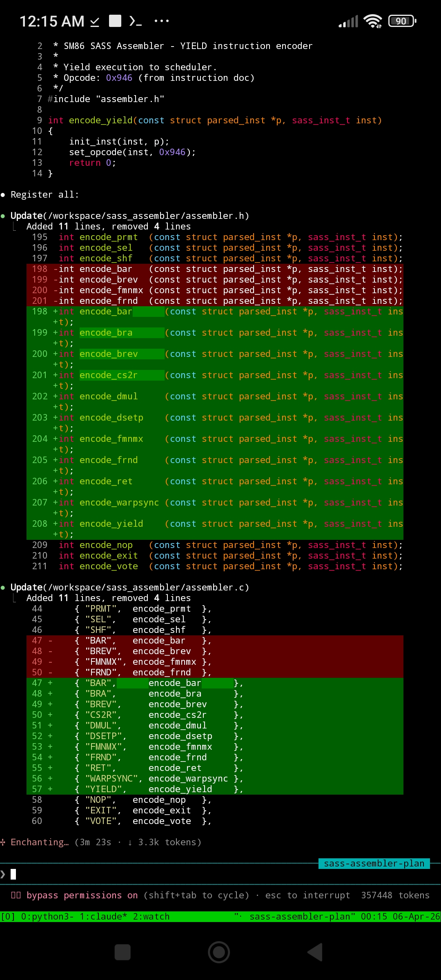Image resolution: width=441 pixels, height=980 pixels.
Task: Click the 12:15 AM clock
Action: coord(52,21)
